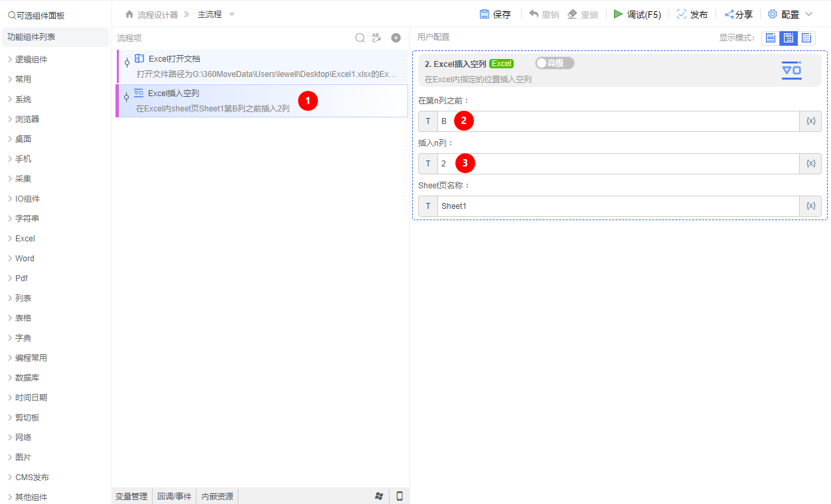
Task: Select the Excel打开文档 step icon
Action: coord(138,58)
